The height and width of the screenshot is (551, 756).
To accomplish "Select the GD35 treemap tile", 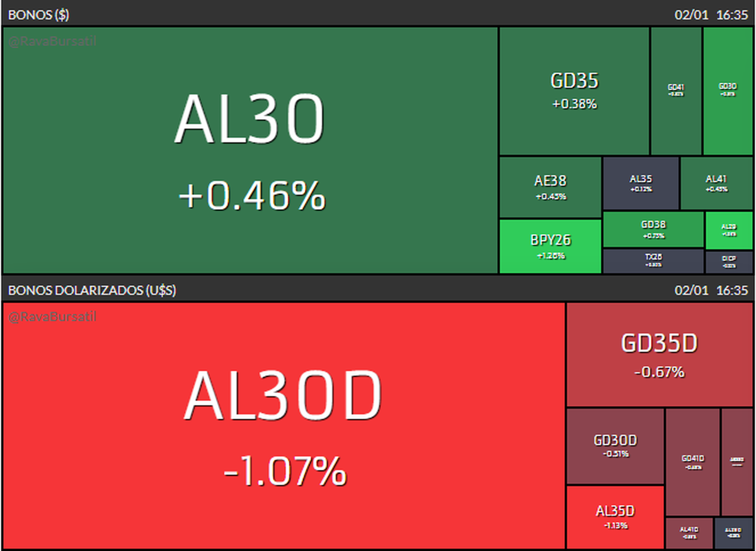I will point(574,91).
